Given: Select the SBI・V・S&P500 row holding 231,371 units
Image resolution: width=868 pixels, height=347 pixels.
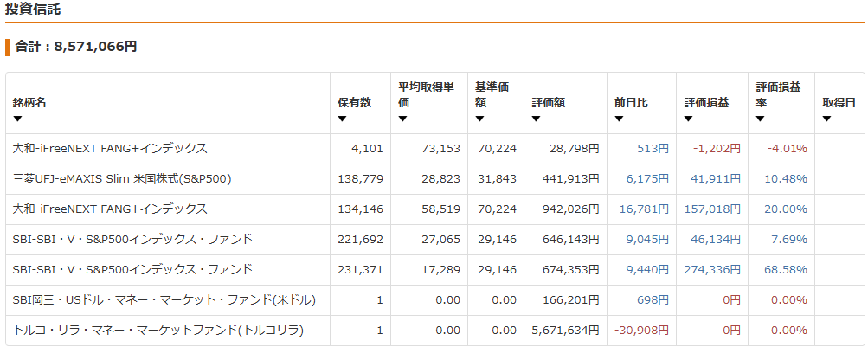Looking at the screenshot, I should coord(434,270).
